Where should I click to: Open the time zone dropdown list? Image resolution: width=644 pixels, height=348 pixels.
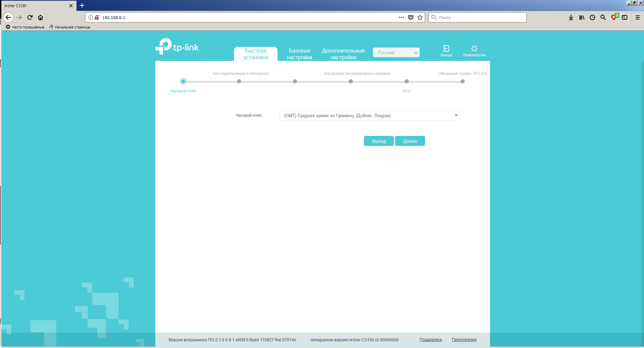pos(369,115)
